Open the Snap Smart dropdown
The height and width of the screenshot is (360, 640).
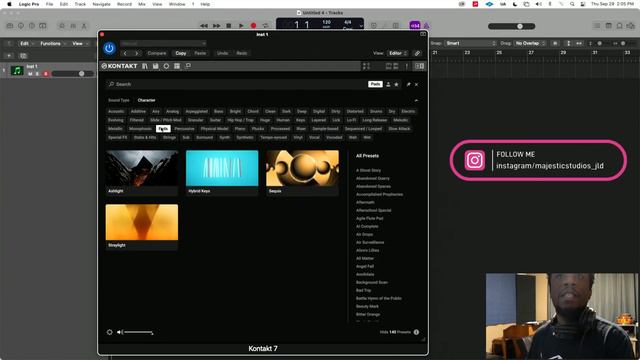[x=470, y=43]
